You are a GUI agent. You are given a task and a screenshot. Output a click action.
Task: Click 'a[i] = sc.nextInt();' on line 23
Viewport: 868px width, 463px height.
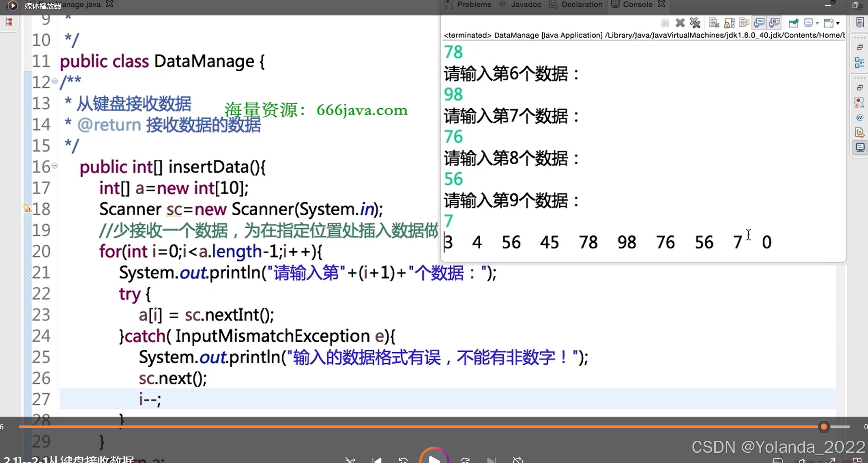[x=206, y=315]
